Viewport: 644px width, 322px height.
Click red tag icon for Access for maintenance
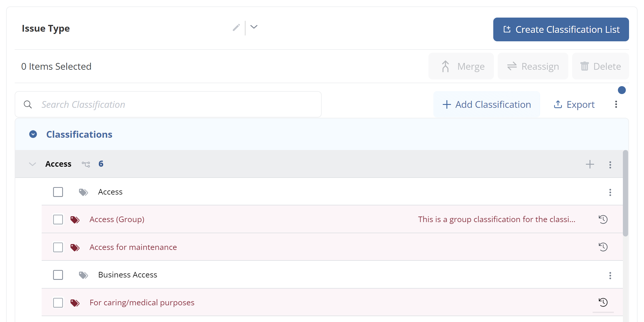75,248
